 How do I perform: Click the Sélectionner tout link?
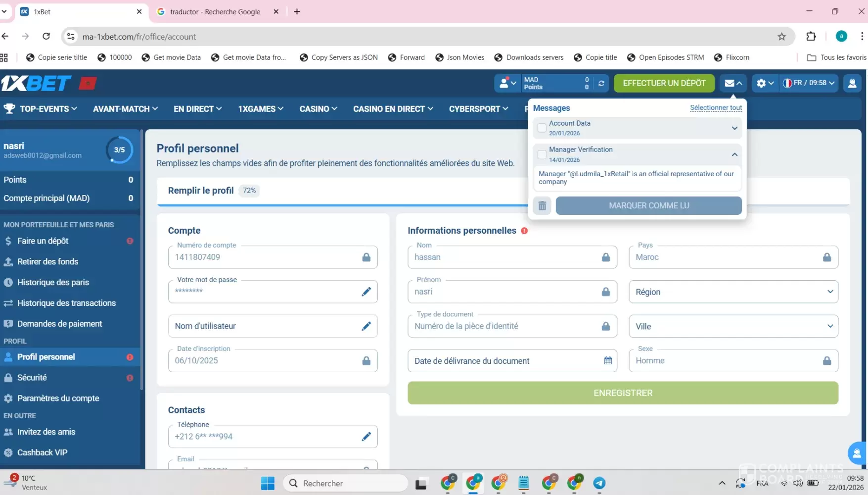(x=716, y=108)
